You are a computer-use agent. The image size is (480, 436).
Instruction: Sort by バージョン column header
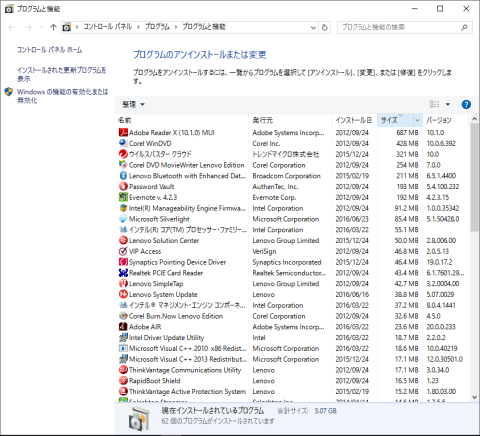tap(445, 120)
